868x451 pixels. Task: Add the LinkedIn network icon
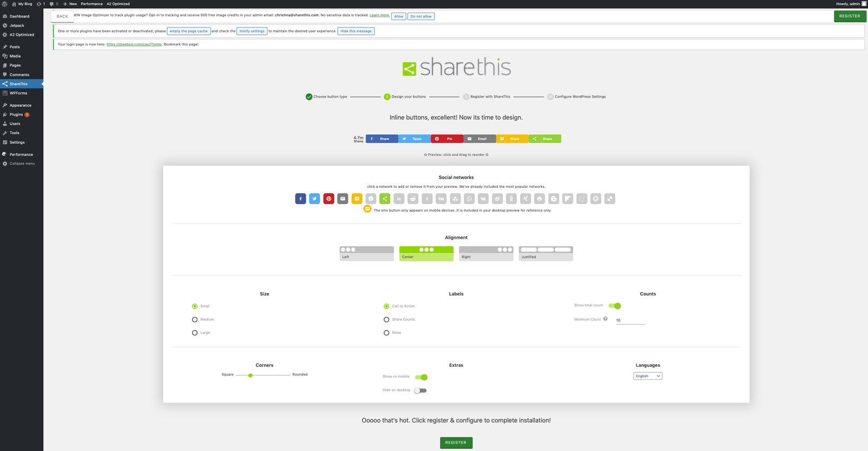point(399,199)
